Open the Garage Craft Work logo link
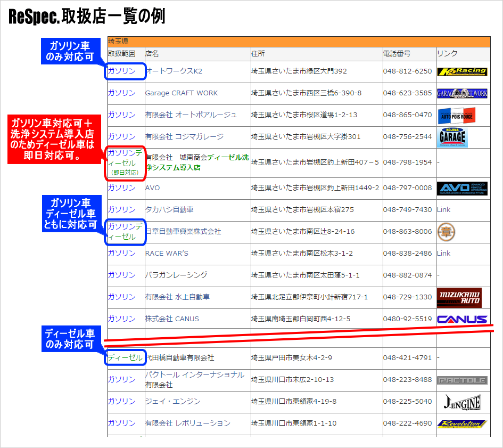 pos(461,93)
